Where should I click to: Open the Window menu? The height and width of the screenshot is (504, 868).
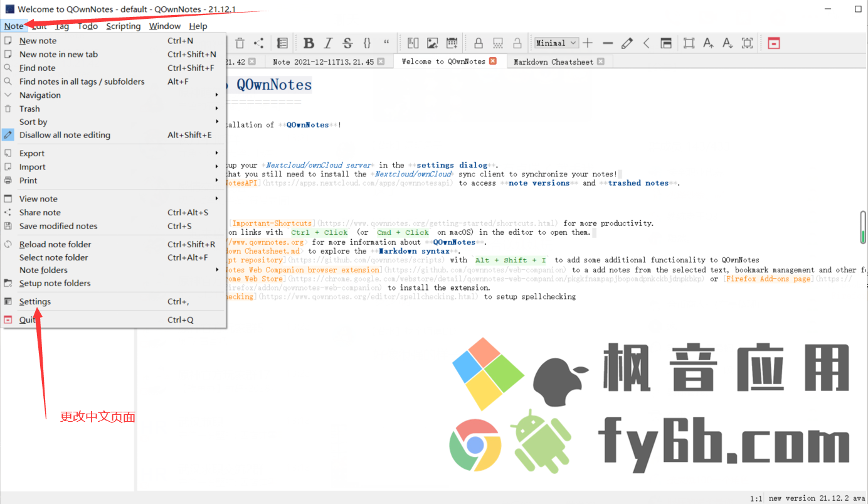165,26
